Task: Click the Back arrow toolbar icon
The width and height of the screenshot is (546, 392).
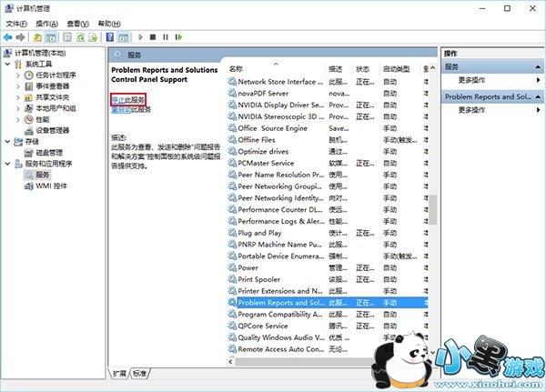Action: pos(8,38)
